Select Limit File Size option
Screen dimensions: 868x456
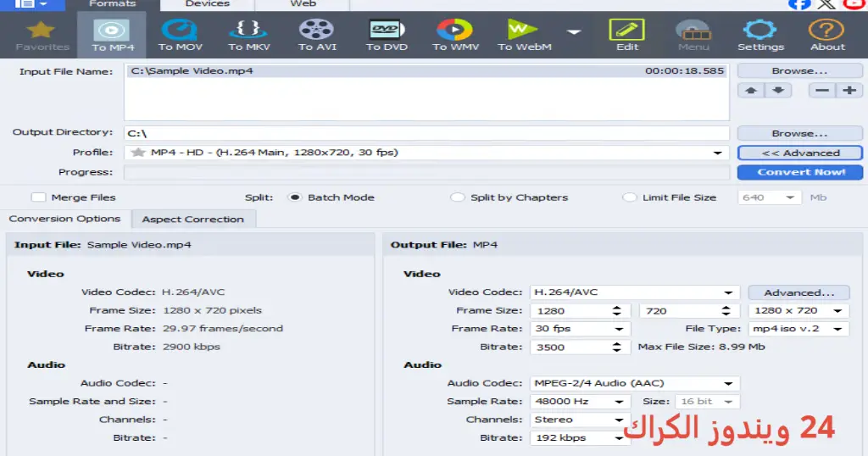pos(630,197)
